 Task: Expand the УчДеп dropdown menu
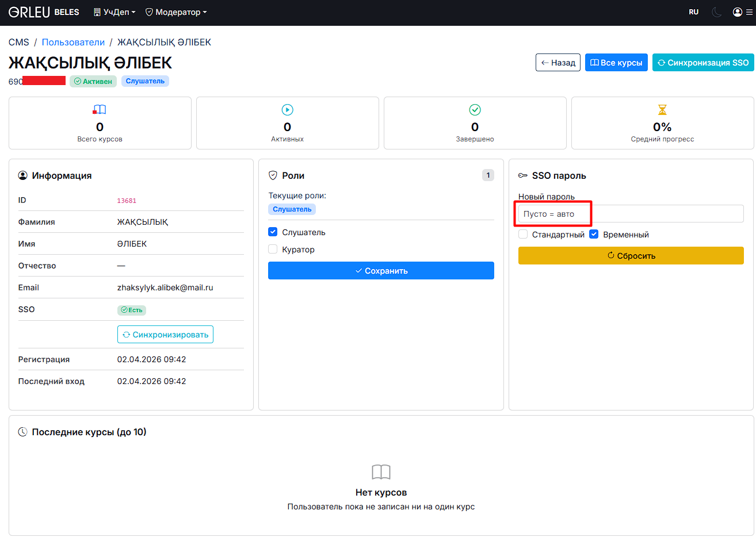[114, 12]
